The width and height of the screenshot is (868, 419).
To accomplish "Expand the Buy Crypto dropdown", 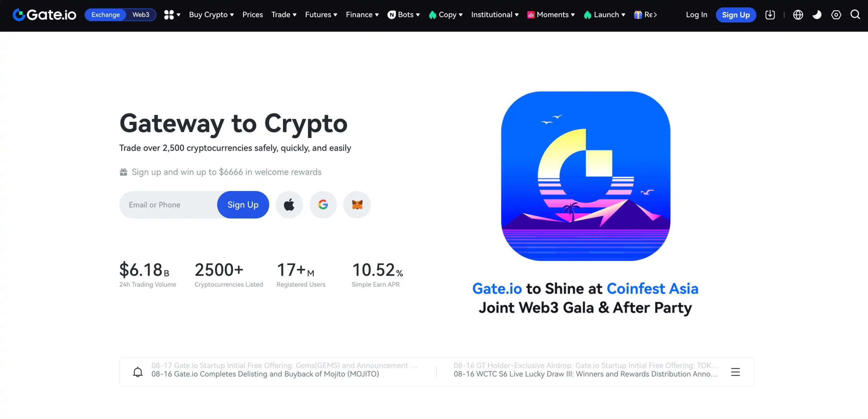I will click(212, 15).
